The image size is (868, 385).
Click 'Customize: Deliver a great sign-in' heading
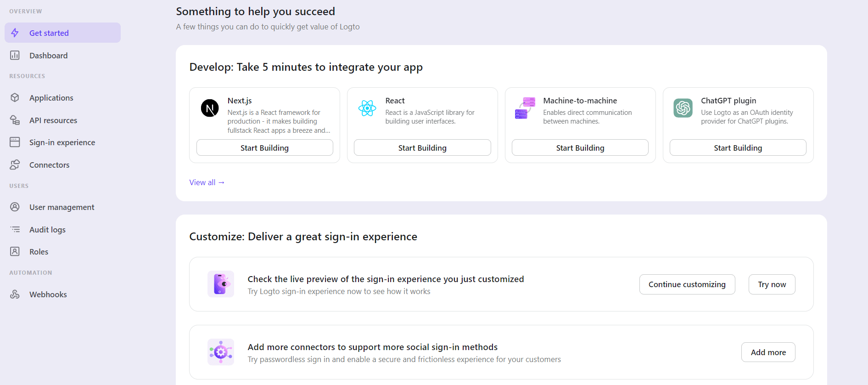(x=303, y=237)
